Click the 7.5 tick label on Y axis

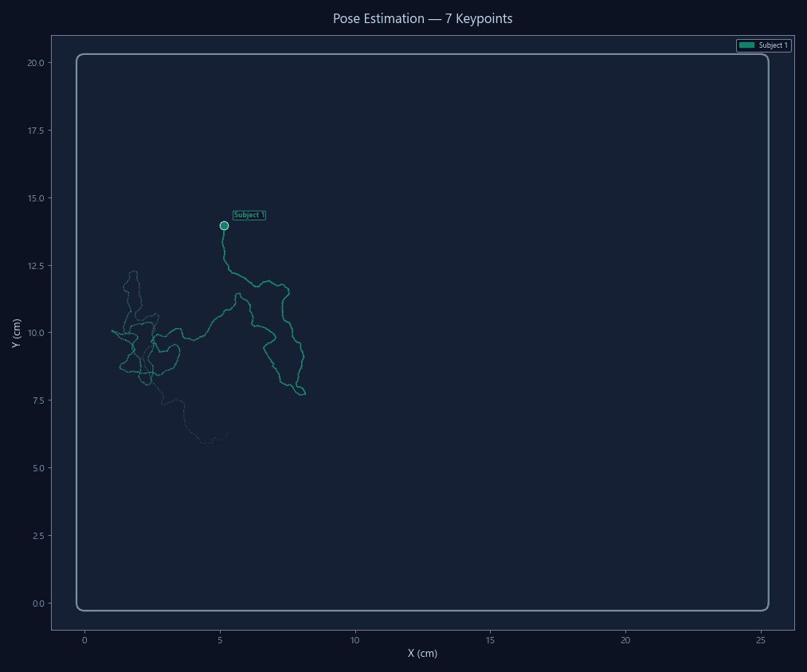click(x=35, y=400)
